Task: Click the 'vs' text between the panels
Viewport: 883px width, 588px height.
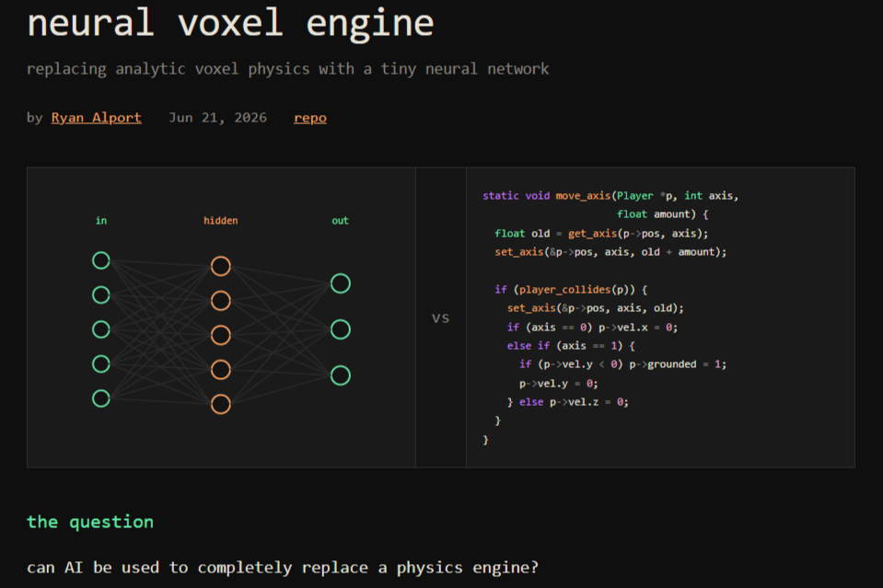Action: tap(440, 318)
